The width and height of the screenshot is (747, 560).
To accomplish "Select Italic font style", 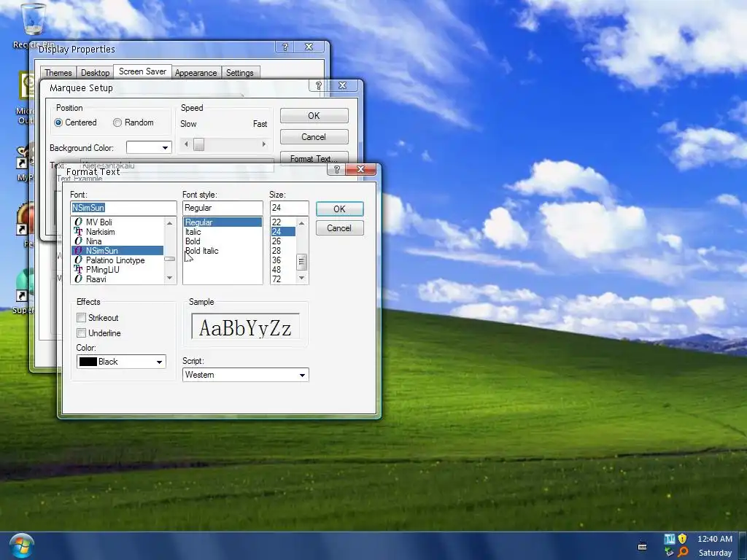I will (222, 232).
